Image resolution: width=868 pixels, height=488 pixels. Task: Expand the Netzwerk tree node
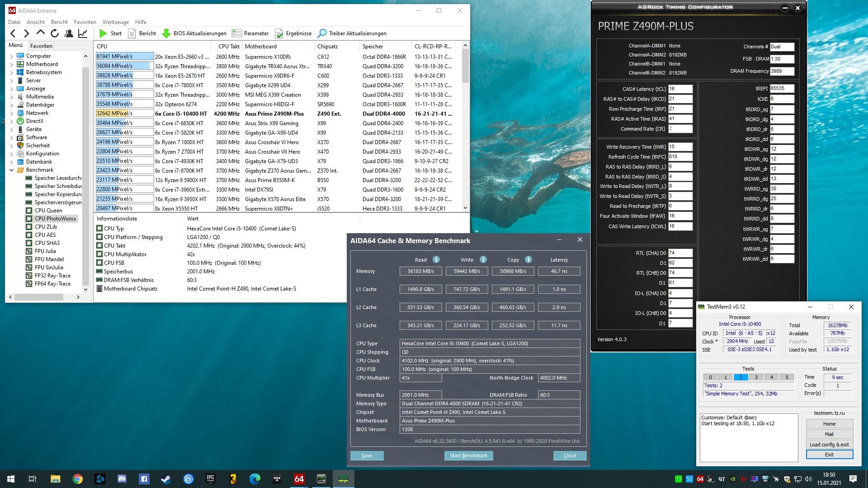pyautogui.click(x=11, y=113)
